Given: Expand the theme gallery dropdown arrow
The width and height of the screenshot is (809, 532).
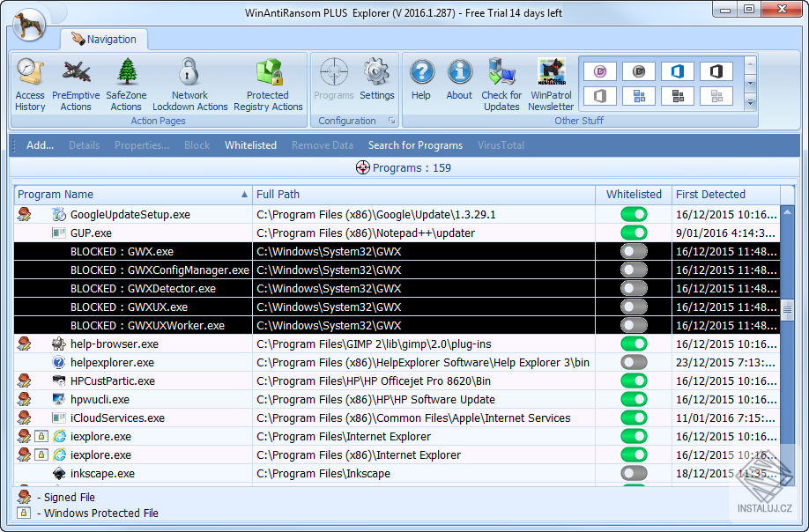Looking at the screenshot, I should (x=750, y=103).
